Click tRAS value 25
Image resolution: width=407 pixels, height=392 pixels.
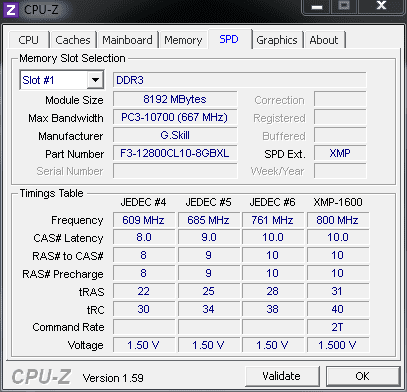coord(209,291)
